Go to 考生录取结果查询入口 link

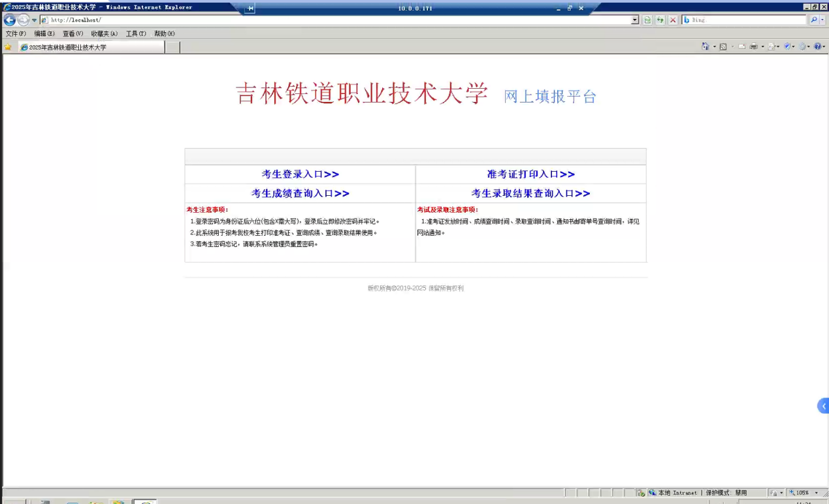[x=530, y=193]
